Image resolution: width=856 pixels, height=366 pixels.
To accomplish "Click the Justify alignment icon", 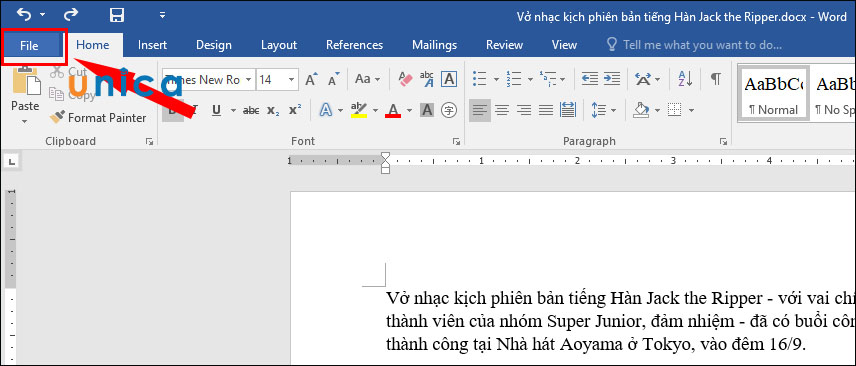I will tap(546, 110).
